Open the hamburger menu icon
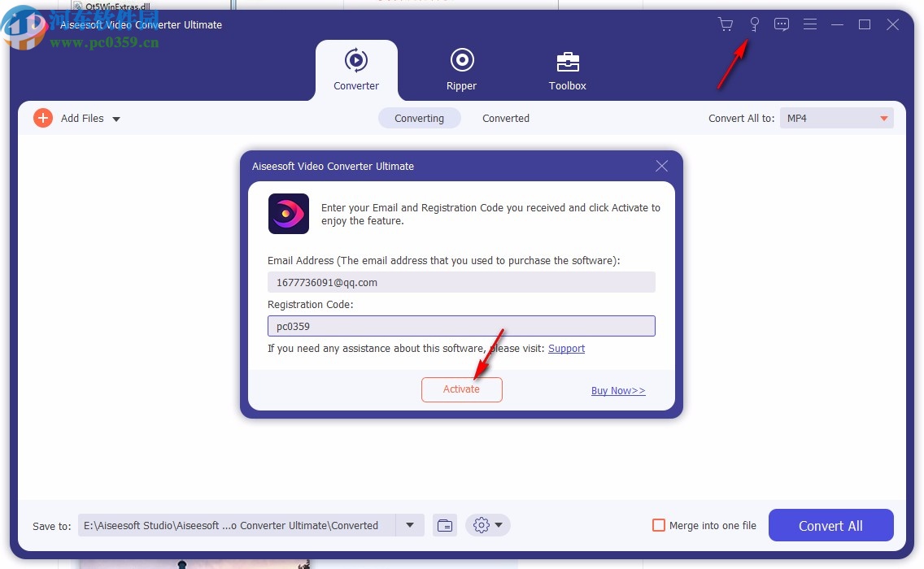The height and width of the screenshot is (569, 924). coord(810,24)
